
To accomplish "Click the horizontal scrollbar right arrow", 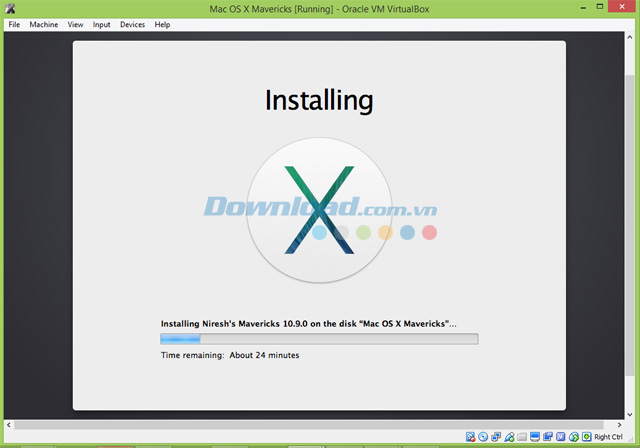I will point(619,425).
